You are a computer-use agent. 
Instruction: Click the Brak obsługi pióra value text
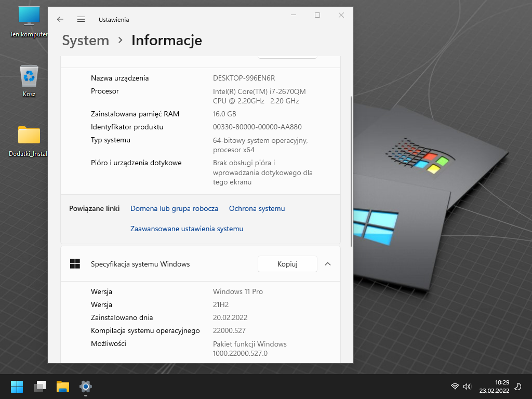click(x=263, y=172)
